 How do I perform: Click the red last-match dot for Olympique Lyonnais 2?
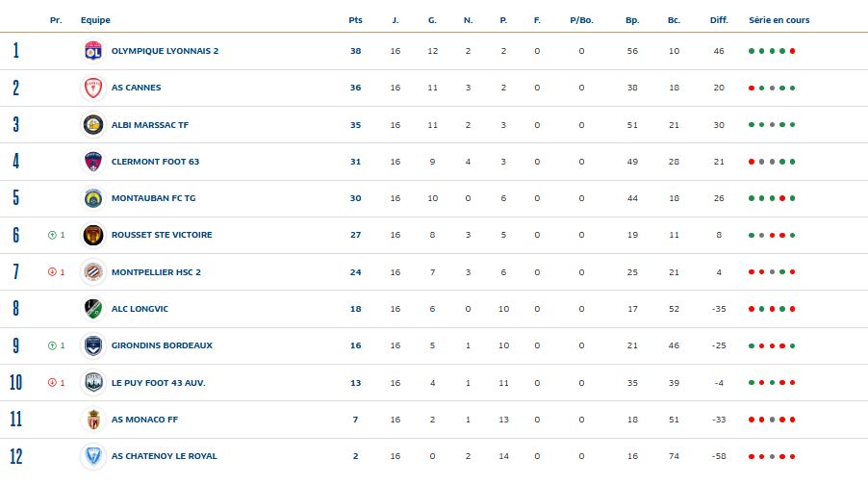coord(793,51)
